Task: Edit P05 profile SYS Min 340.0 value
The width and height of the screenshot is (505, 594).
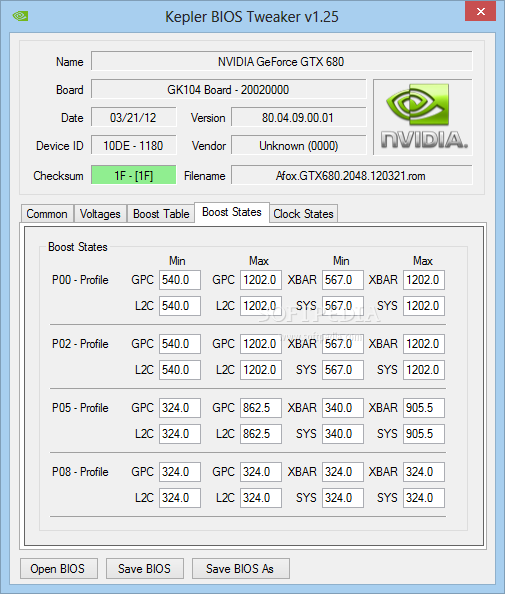Action: [342, 434]
